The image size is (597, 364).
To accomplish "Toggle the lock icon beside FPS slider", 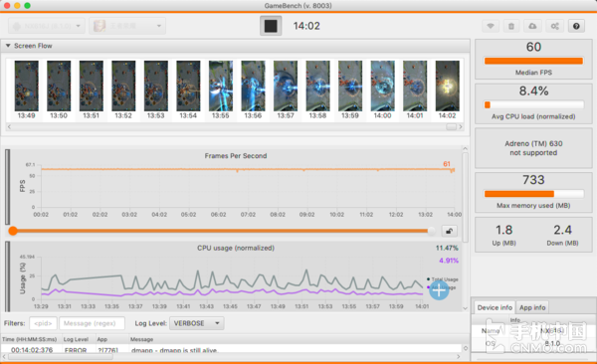I will pyautogui.click(x=450, y=231).
